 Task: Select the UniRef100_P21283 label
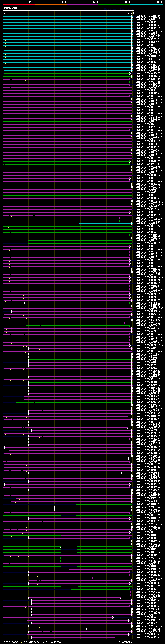(148, 119)
